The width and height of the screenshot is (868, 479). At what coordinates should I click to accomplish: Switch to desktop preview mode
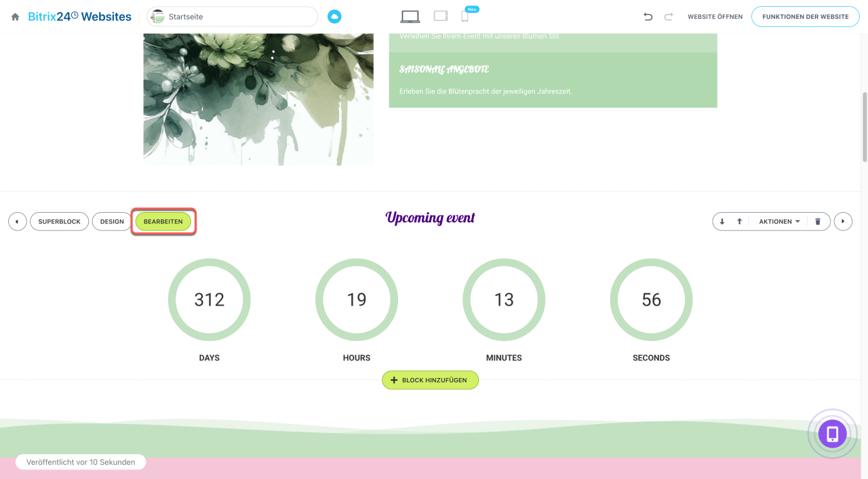tap(410, 16)
